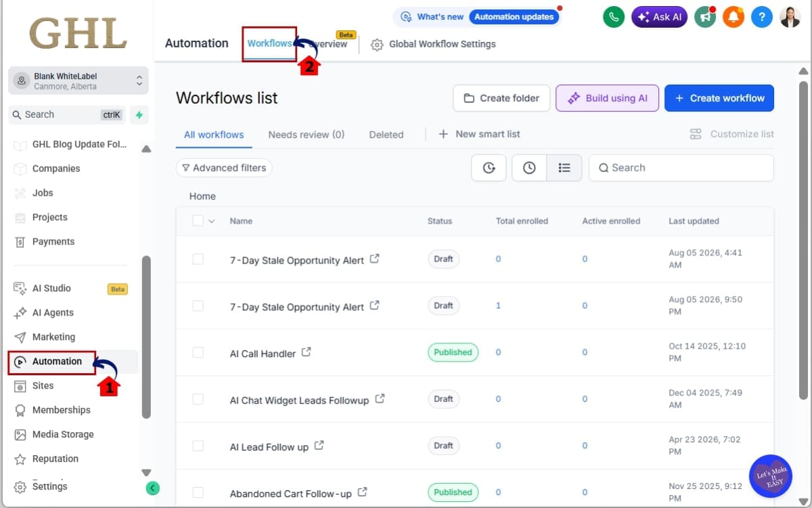Open the user profile avatar
Screen dimensions: 812x508
point(790,17)
